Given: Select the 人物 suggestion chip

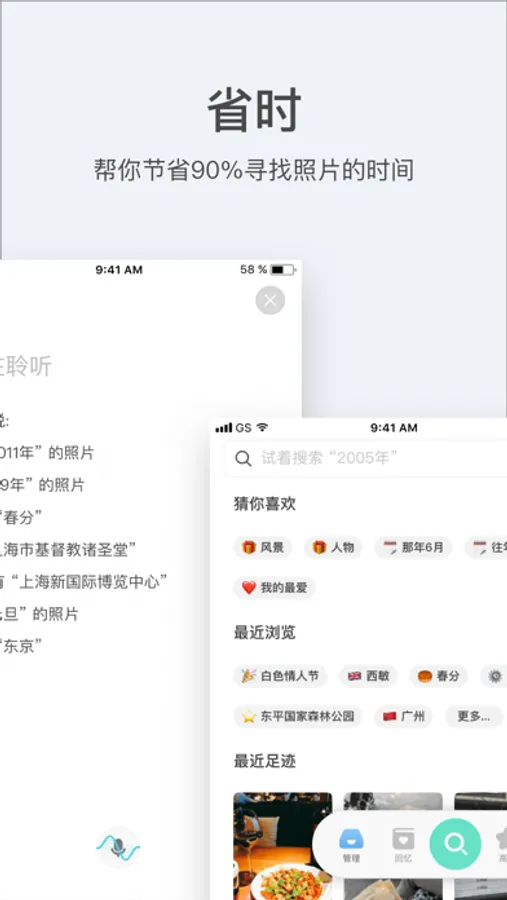Looking at the screenshot, I should (x=333, y=547).
